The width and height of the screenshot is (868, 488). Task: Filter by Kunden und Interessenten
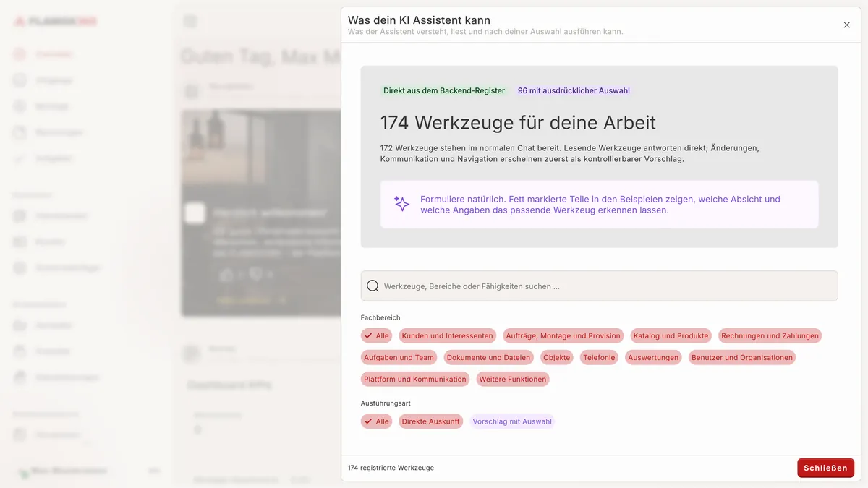[x=447, y=336]
